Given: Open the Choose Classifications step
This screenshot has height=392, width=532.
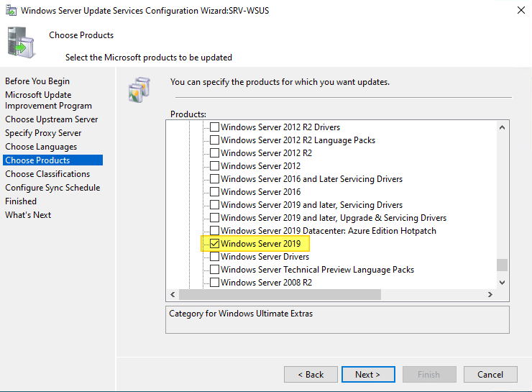Looking at the screenshot, I should pyautogui.click(x=47, y=174).
